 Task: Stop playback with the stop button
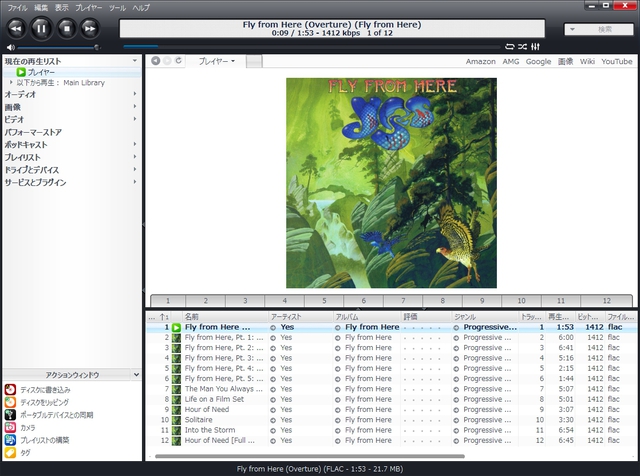(x=67, y=28)
